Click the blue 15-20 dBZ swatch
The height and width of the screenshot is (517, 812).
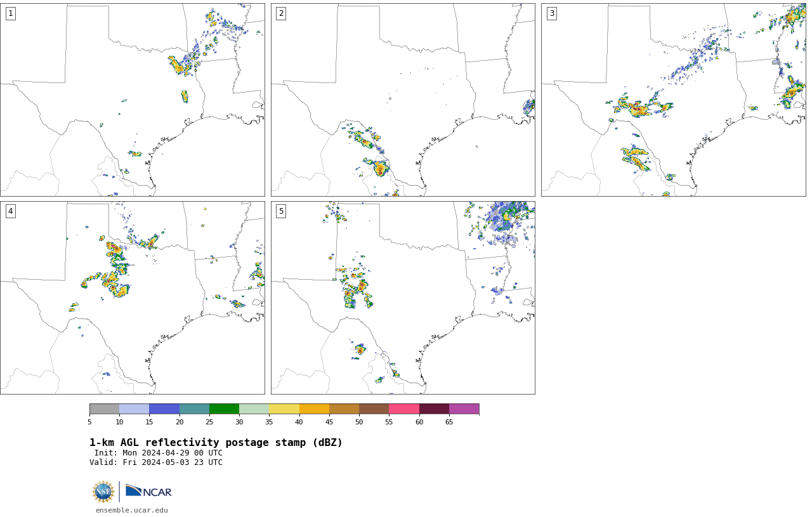(164, 409)
